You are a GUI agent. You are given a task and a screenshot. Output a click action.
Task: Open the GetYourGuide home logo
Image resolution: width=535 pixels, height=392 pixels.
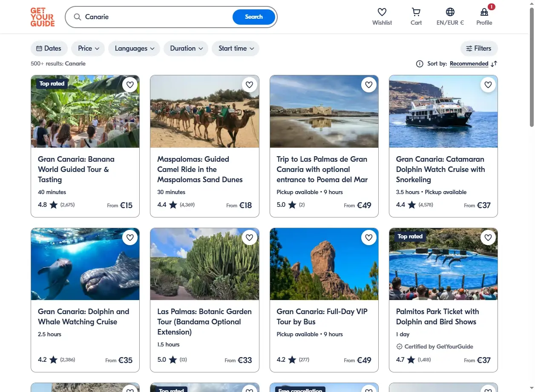(x=43, y=17)
